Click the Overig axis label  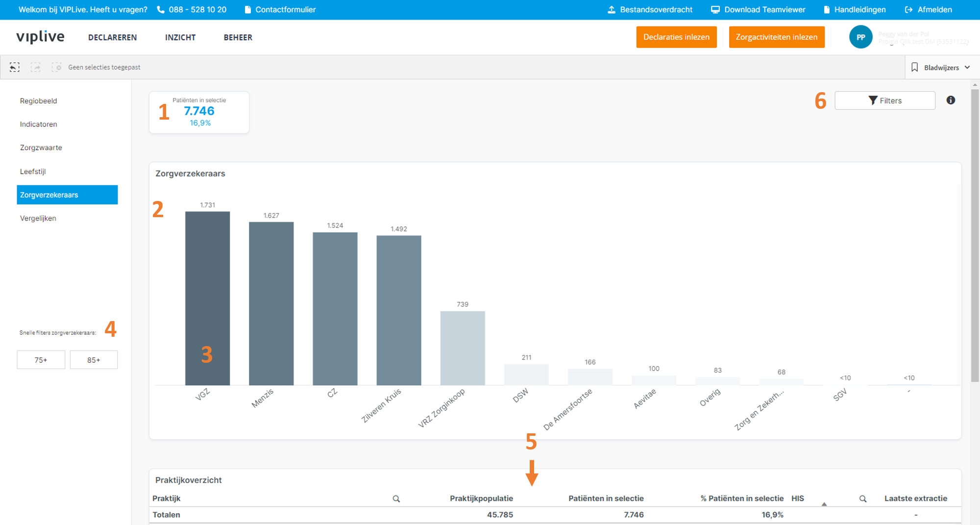tap(710, 398)
